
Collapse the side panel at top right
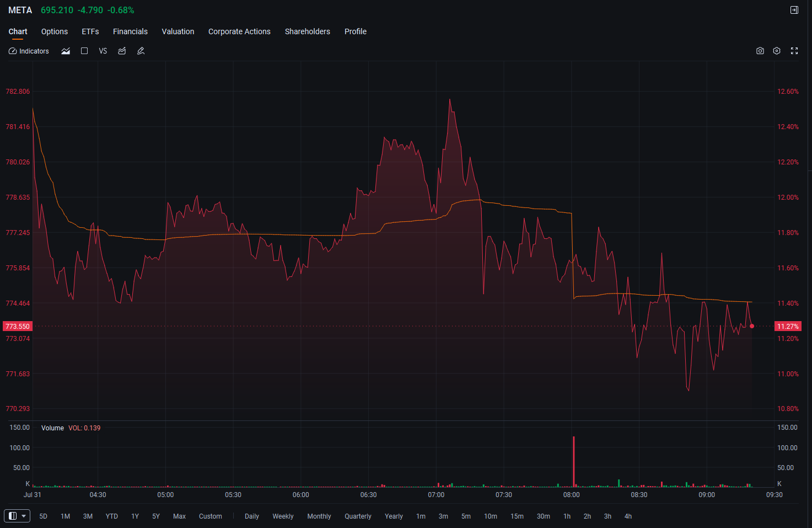pos(794,10)
